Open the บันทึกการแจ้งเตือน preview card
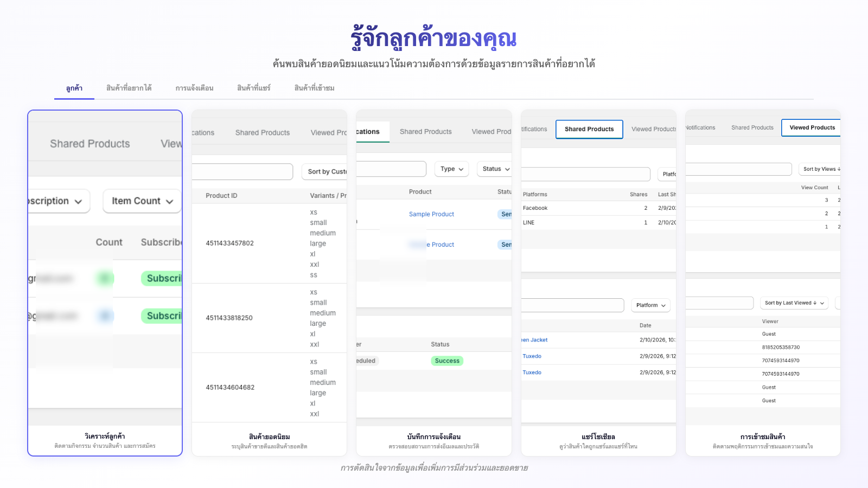 pos(433,440)
